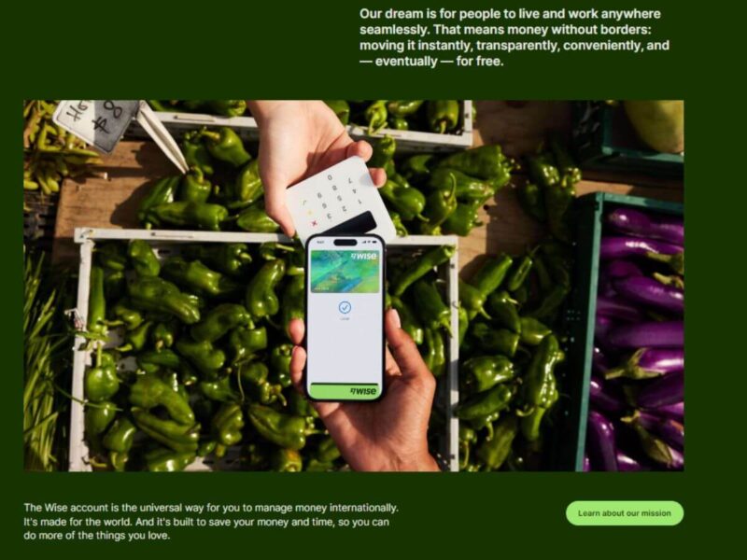Click the Wise logo on the green card
747x560 pixels.
click(x=364, y=256)
